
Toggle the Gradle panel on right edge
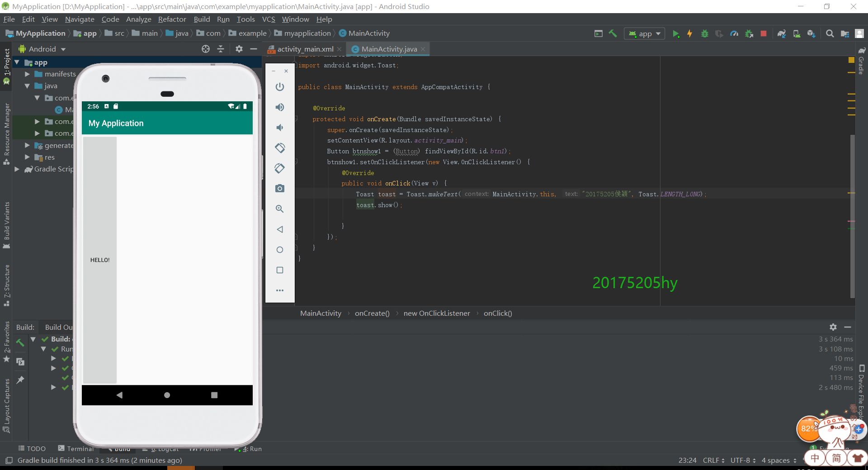tap(862, 61)
